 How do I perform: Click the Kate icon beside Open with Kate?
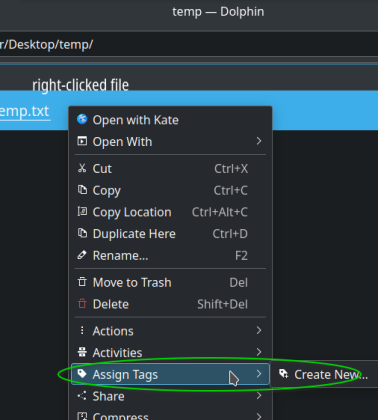[x=82, y=119]
